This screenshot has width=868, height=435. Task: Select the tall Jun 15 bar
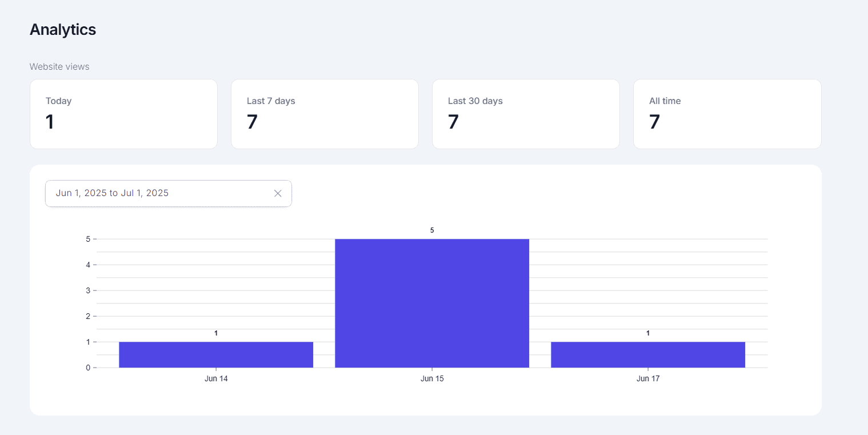click(432, 303)
